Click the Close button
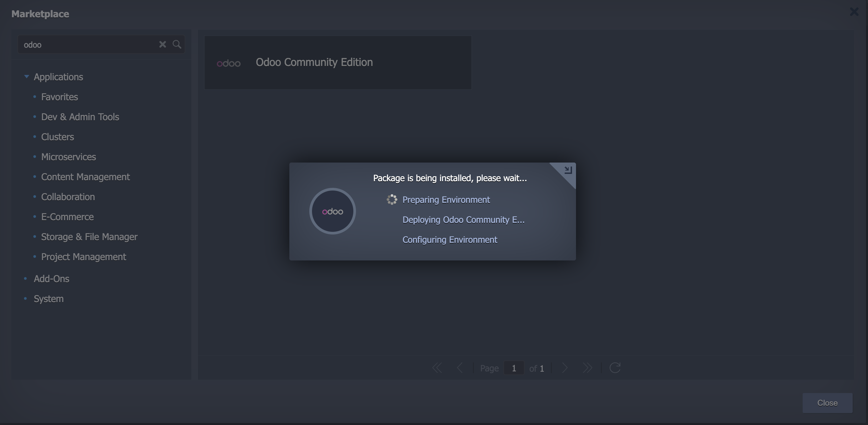868x425 pixels. [x=827, y=403]
